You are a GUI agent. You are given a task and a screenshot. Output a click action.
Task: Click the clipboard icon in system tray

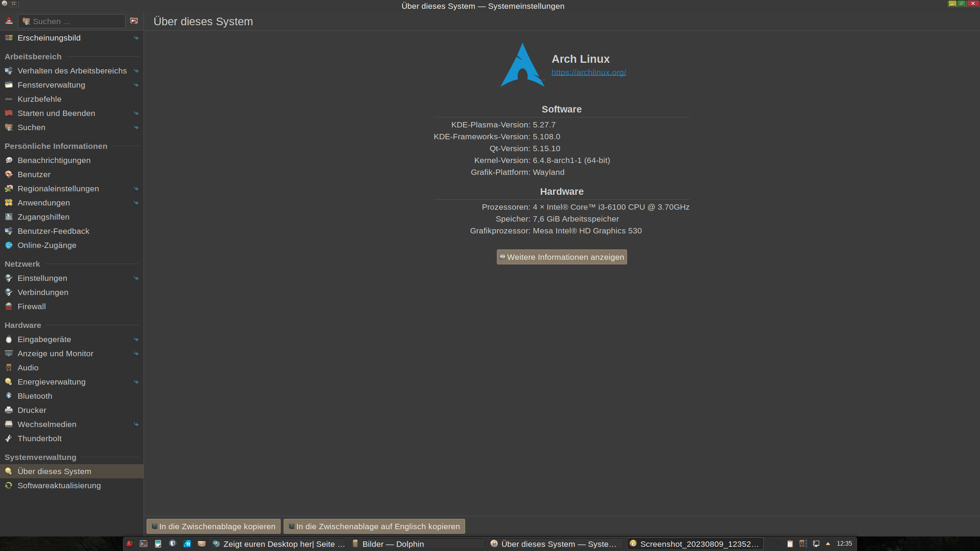tap(790, 544)
